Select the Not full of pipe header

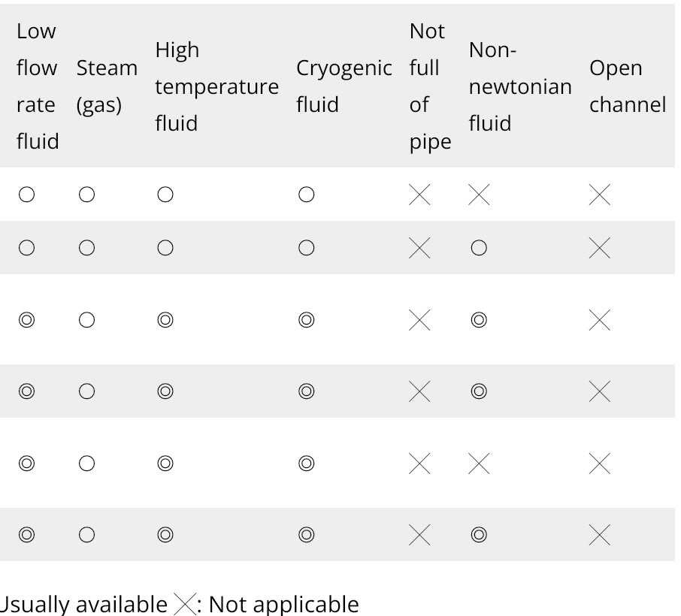[x=430, y=86]
